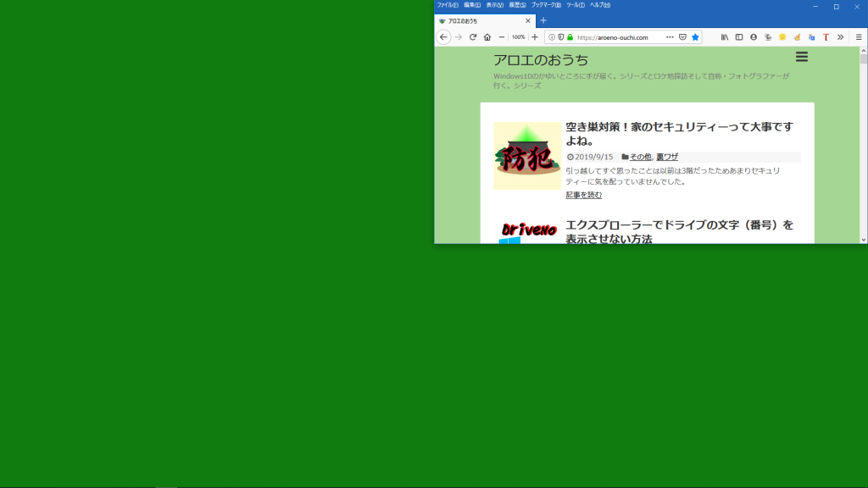Save page to Pocket
Viewport: 868px width, 488px height.
682,37
